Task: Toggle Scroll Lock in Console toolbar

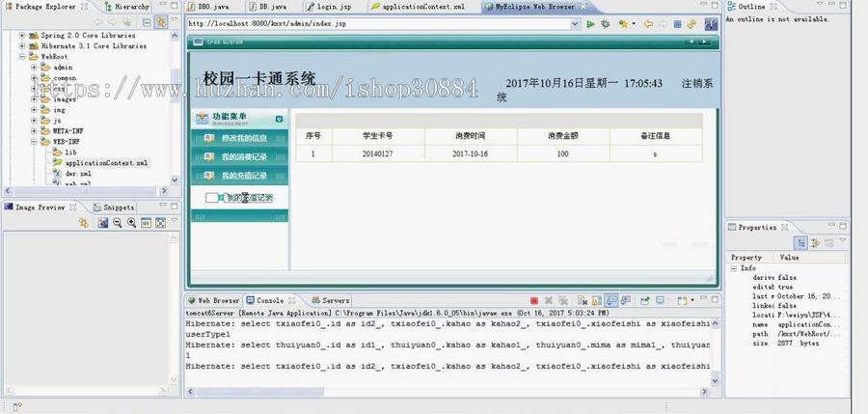Action: coord(596,300)
